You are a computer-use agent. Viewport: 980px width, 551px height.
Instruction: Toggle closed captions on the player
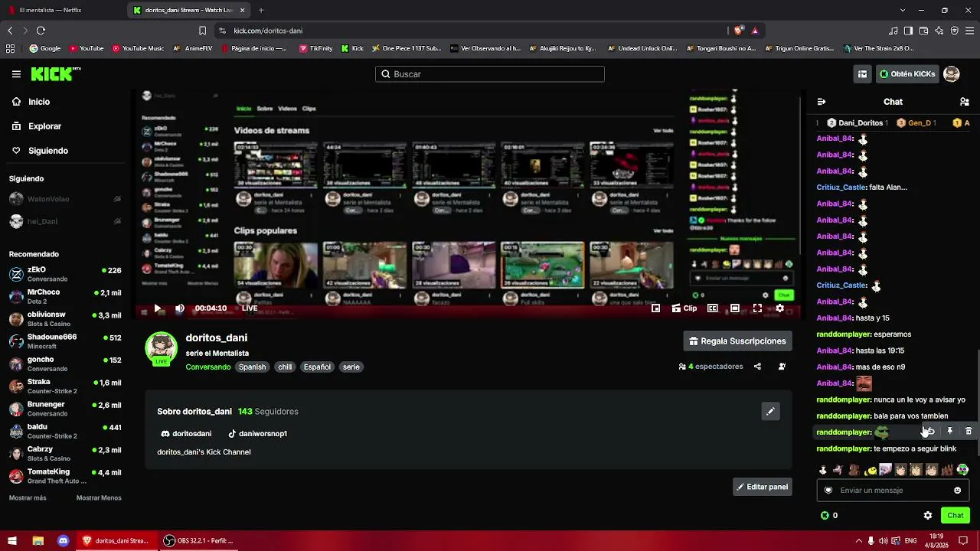[713, 308]
